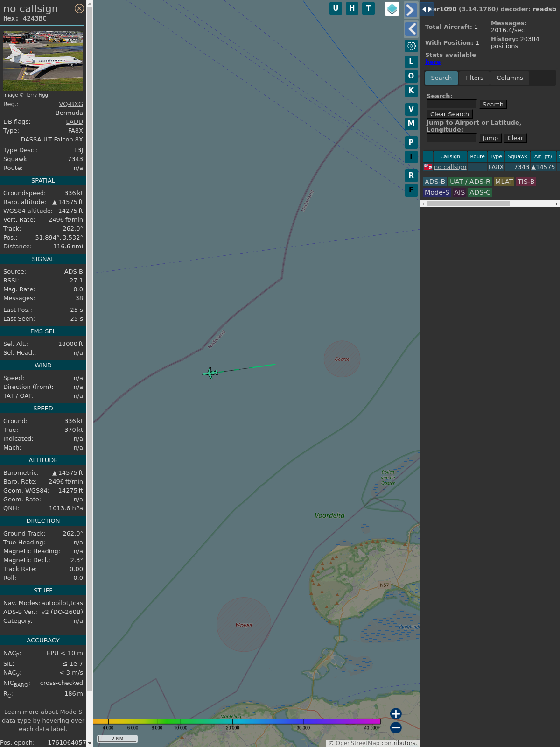The width and height of the screenshot is (560, 747).
Task: Click the horizontal table scrollbar
Action: (468, 204)
